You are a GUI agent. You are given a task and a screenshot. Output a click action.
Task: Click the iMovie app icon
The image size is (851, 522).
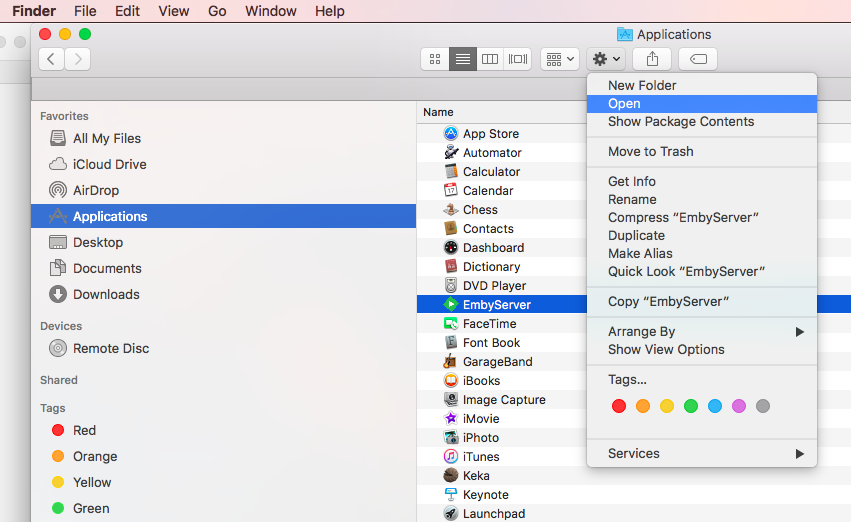[450, 418]
